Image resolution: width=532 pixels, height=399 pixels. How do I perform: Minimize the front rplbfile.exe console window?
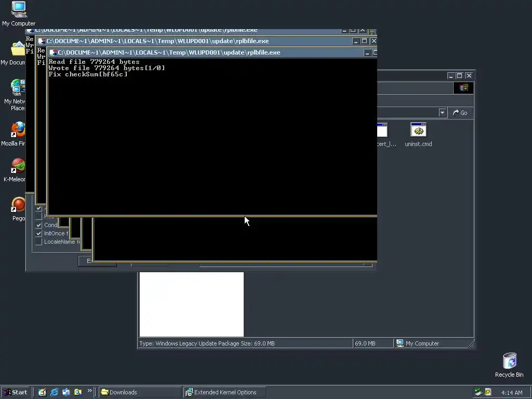click(x=367, y=52)
